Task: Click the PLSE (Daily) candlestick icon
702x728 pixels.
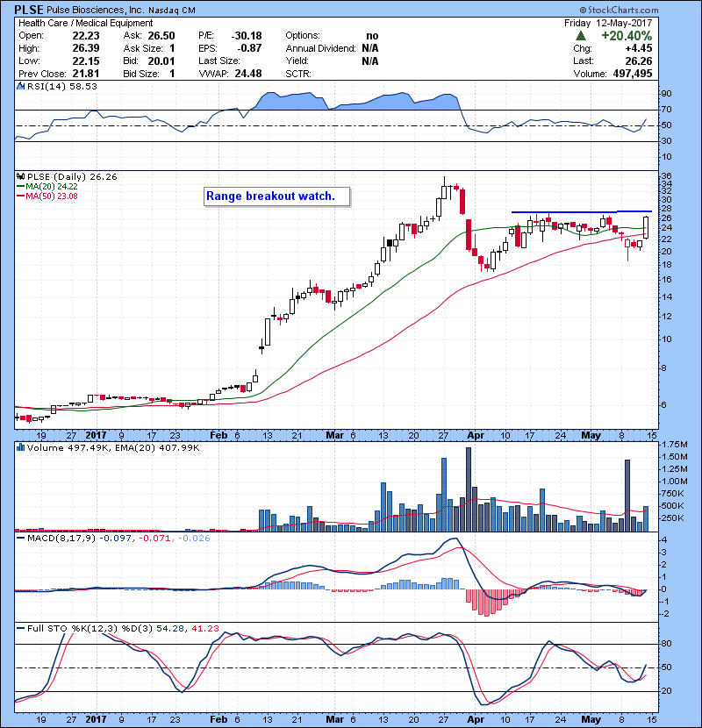Action: [x=20, y=176]
